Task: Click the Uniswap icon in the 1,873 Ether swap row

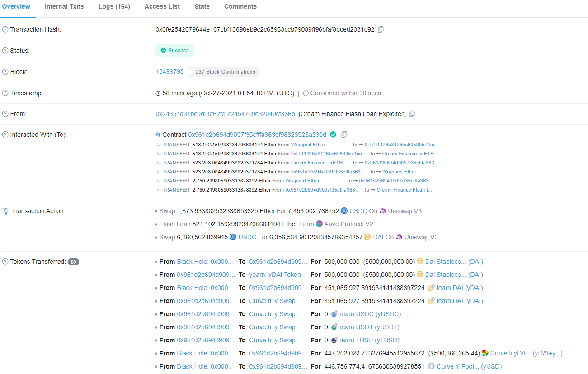Action: [383, 211]
